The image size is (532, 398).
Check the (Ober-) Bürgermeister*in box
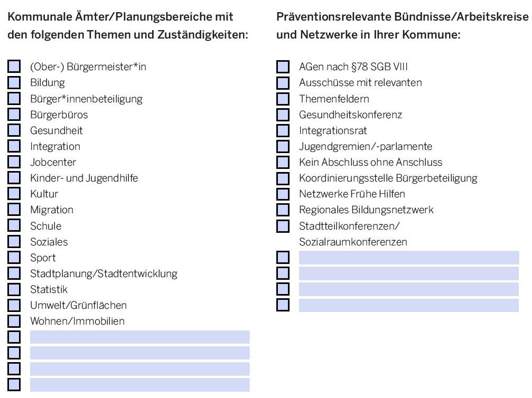tap(14, 67)
